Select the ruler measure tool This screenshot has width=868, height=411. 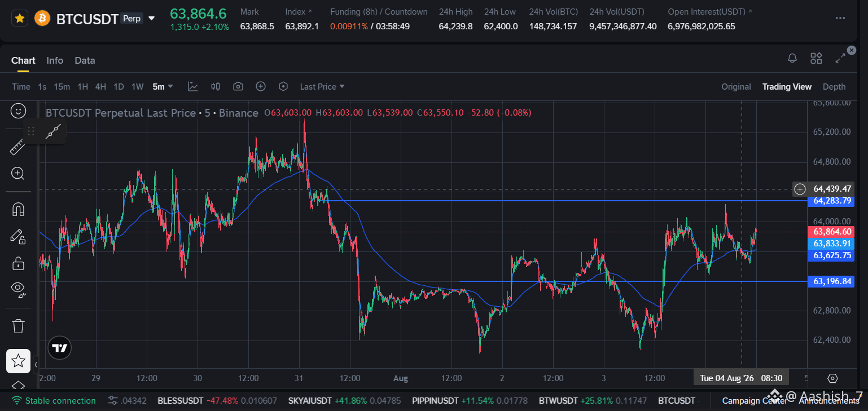17,148
